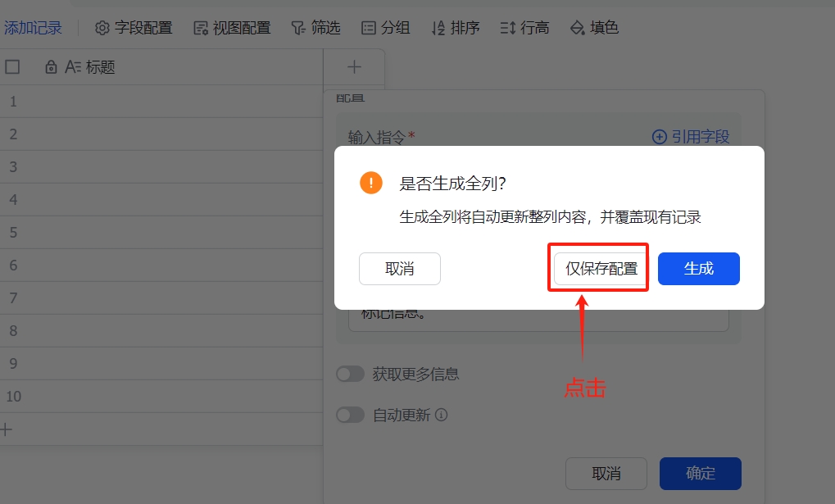Click the 确定 confirm button

tap(701, 473)
